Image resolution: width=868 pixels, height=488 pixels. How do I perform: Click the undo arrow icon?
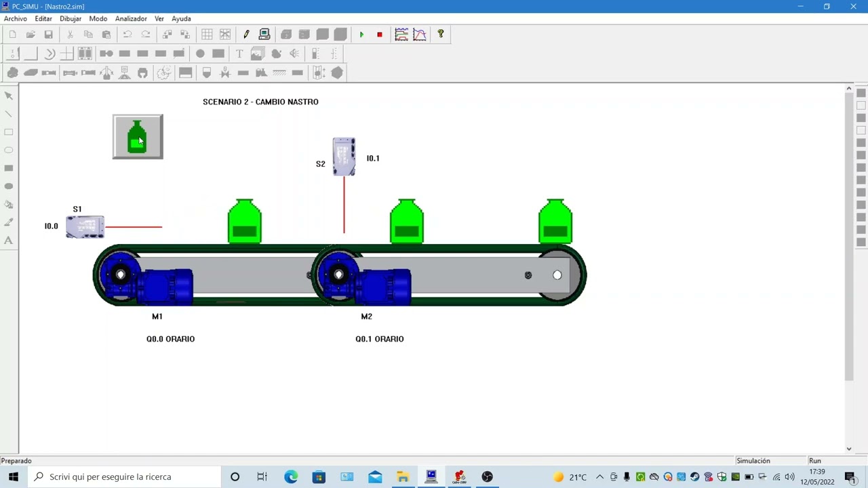(127, 35)
